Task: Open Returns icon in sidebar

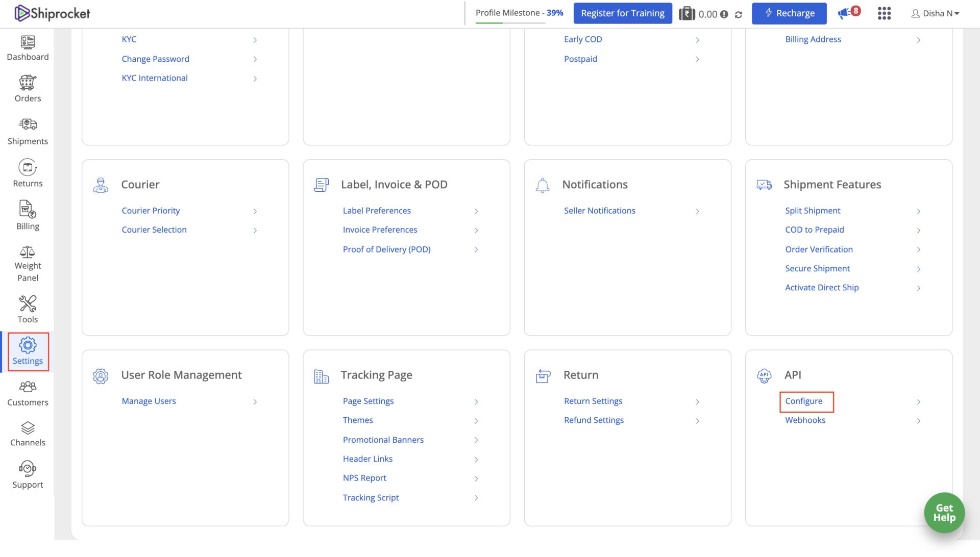Action: tap(28, 167)
